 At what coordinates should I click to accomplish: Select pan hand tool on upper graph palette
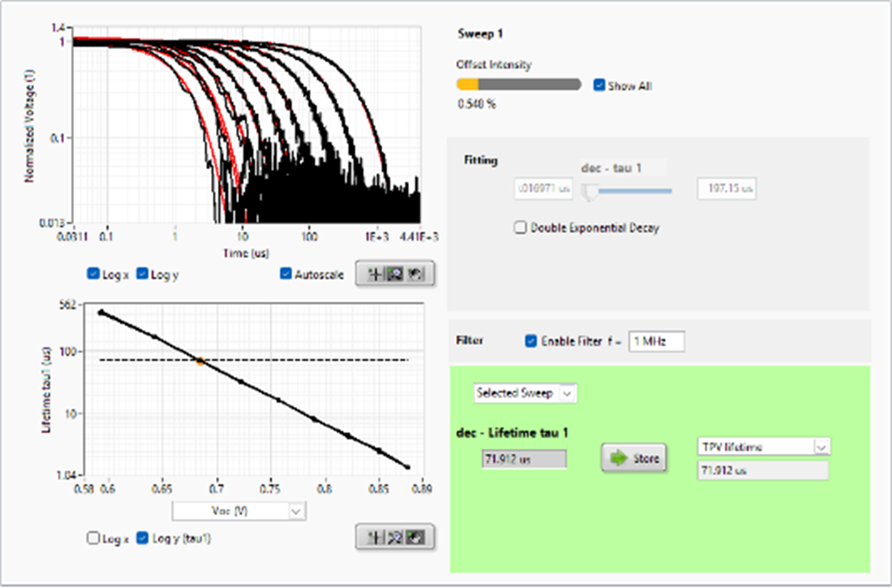click(416, 274)
